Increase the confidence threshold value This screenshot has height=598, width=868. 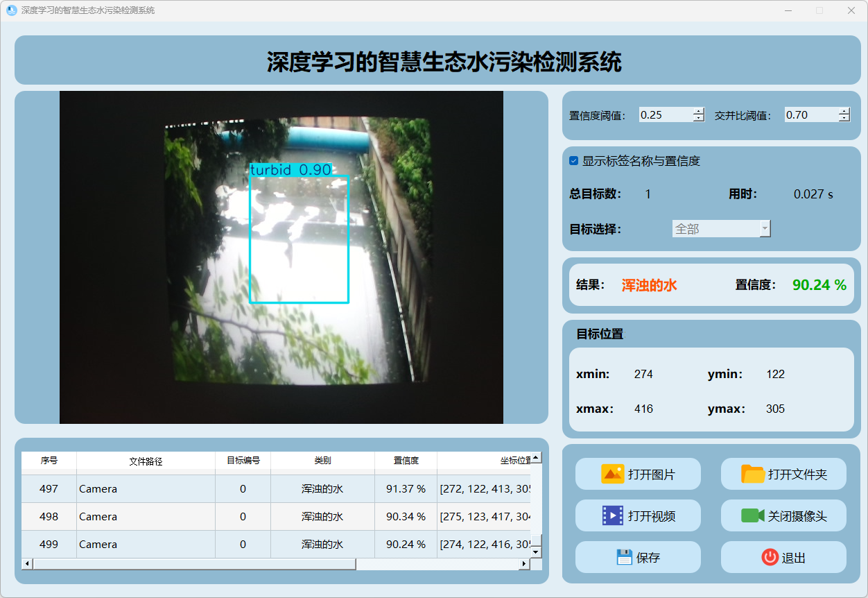pyautogui.click(x=698, y=111)
